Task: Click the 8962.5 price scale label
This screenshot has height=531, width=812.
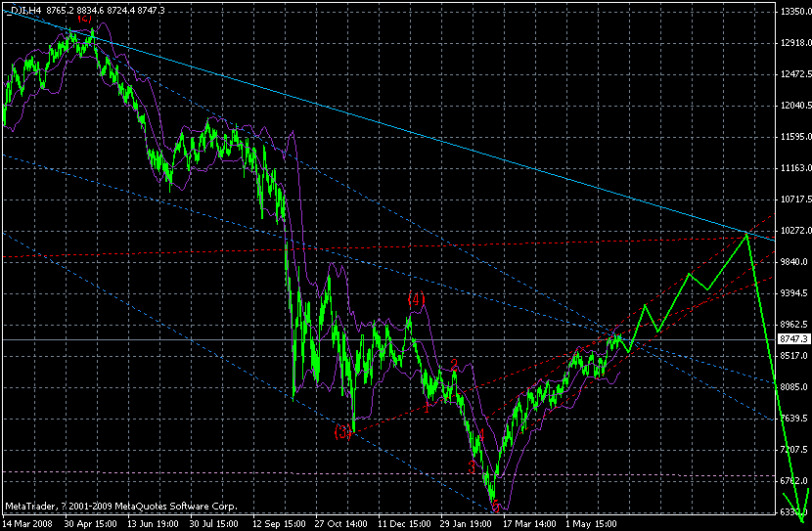Action: pyautogui.click(x=793, y=325)
